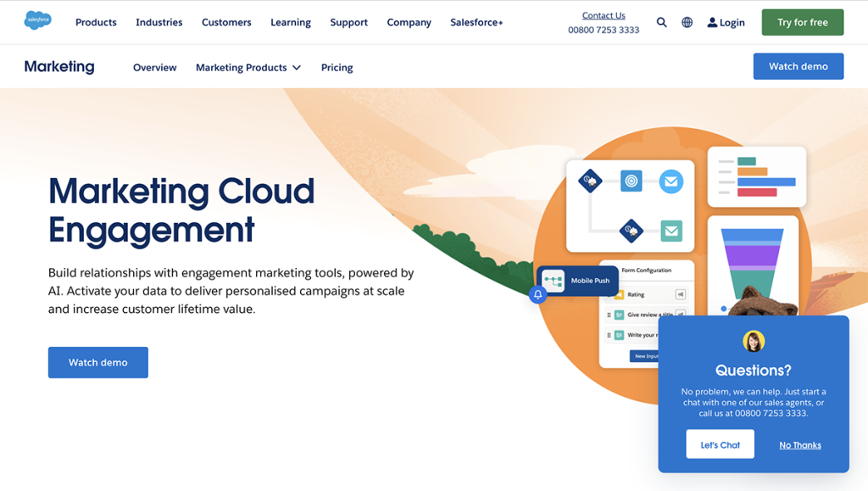Click the envelope email icon in journey diagram
Image resolution: width=868 pixels, height=491 pixels.
click(x=671, y=181)
